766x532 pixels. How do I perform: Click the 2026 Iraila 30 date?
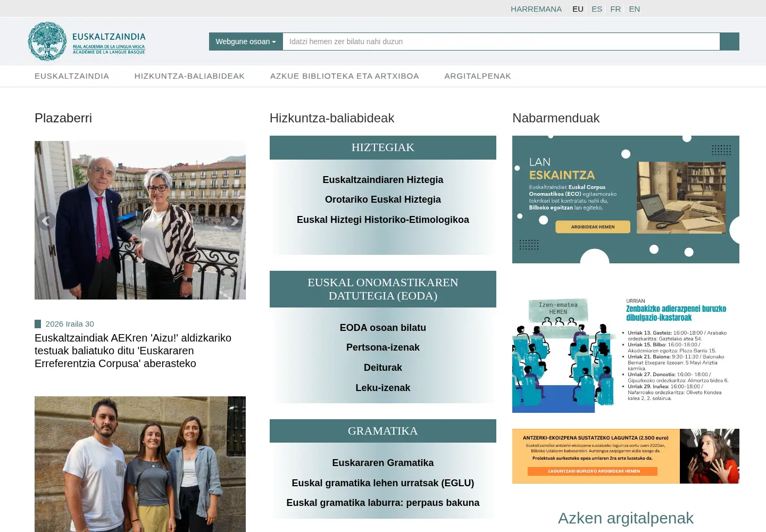(x=70, y=324)
